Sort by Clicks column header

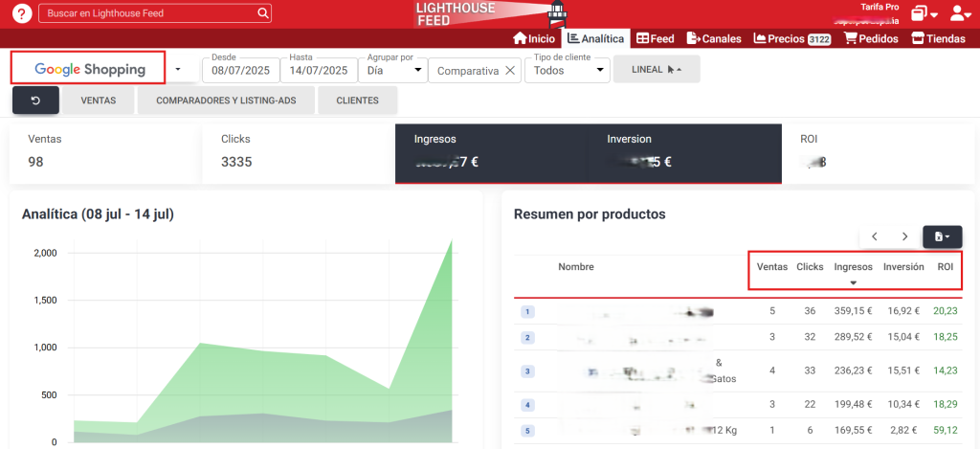tap(810, 267)
